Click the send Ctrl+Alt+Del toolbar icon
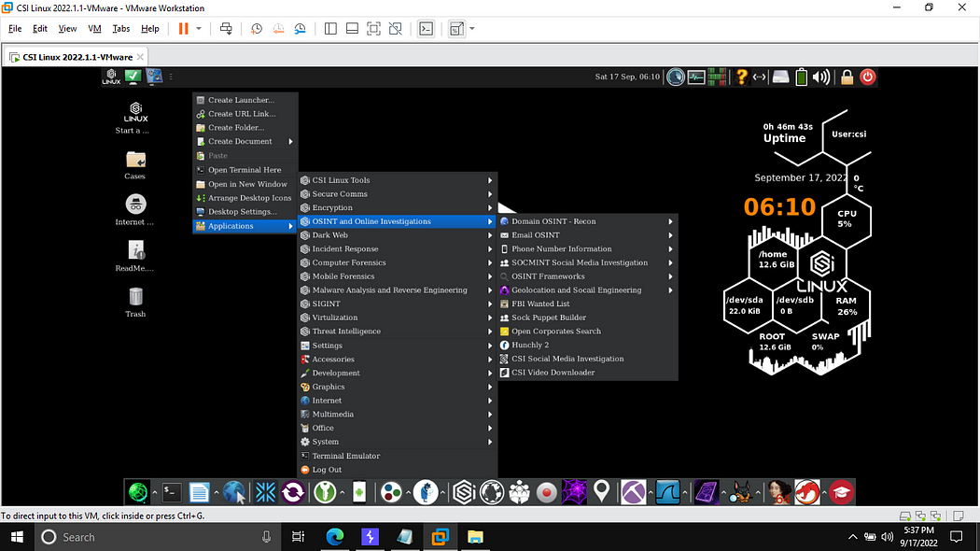The image size is (980, 551). point(226,29)
